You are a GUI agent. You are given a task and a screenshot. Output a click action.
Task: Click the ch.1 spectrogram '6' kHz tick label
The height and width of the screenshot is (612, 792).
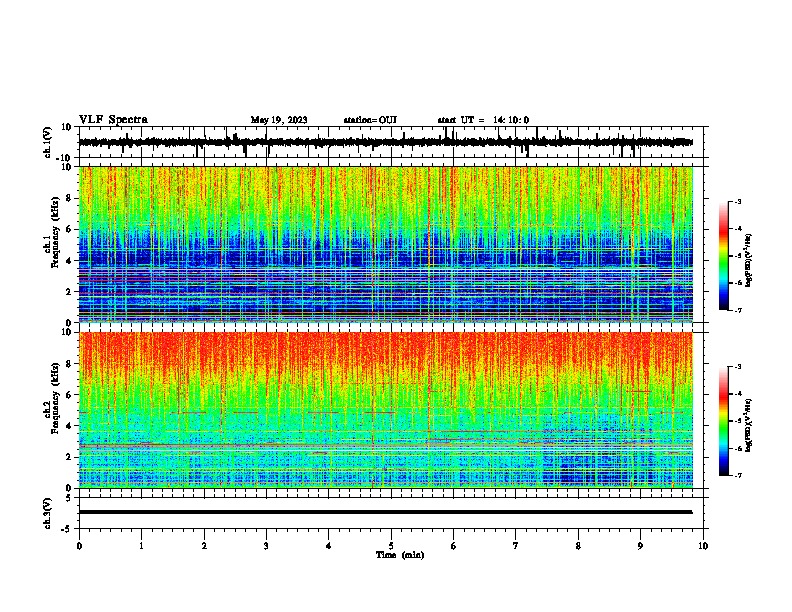69,229
